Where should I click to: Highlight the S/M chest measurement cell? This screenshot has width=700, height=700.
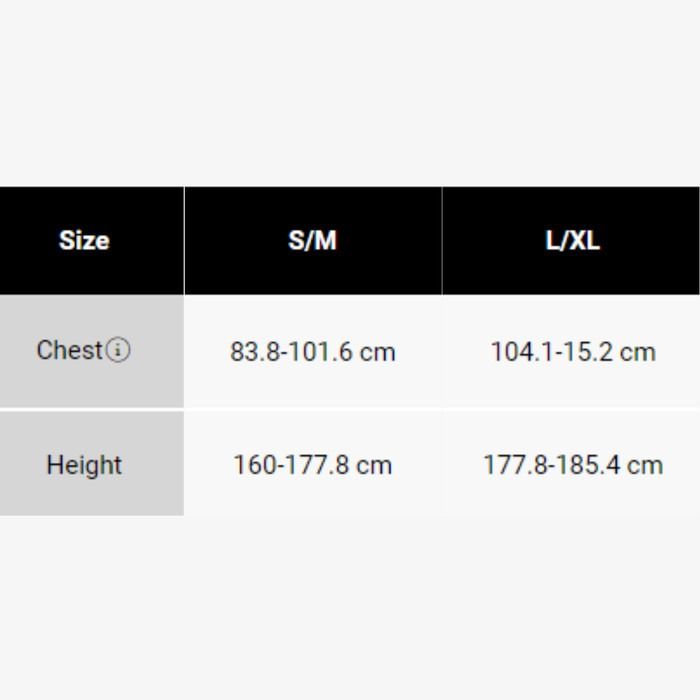tap(313, 352)
